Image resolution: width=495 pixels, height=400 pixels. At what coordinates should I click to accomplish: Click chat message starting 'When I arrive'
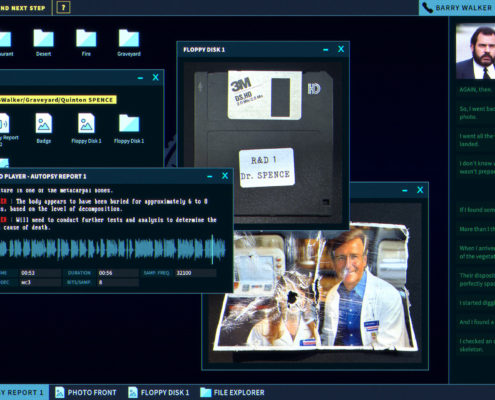477,252
